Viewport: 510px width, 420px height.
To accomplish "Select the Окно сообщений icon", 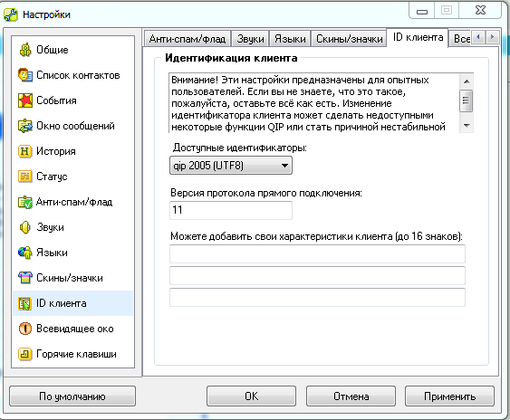I will tap(25, 126).
